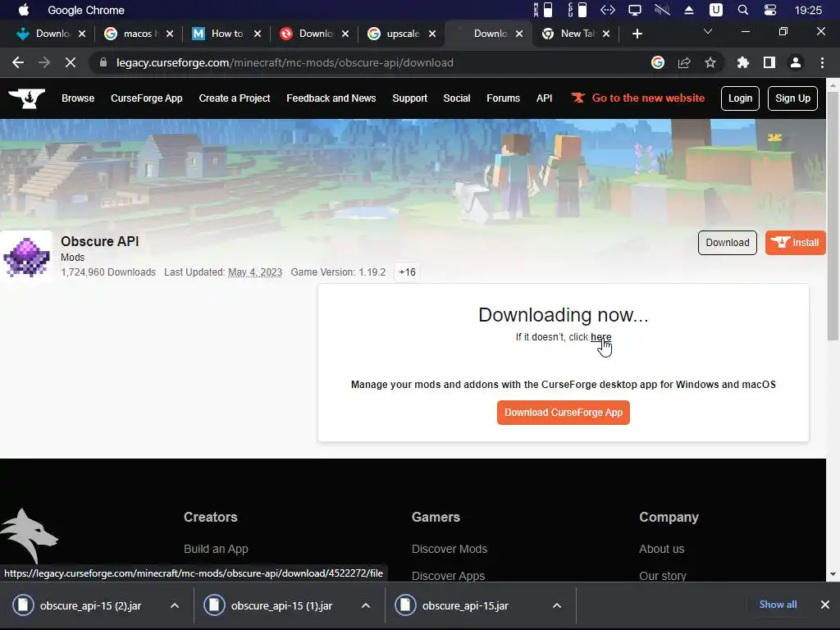The image size is (840, 630).
Task: View site security lock icon
Action: [x=103, y=62]
